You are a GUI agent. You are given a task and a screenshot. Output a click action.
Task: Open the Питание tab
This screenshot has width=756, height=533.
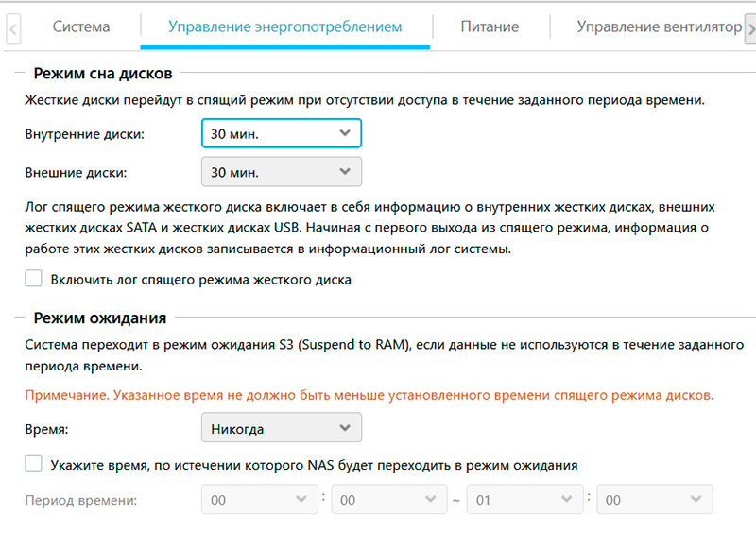(x=490, y=26)
